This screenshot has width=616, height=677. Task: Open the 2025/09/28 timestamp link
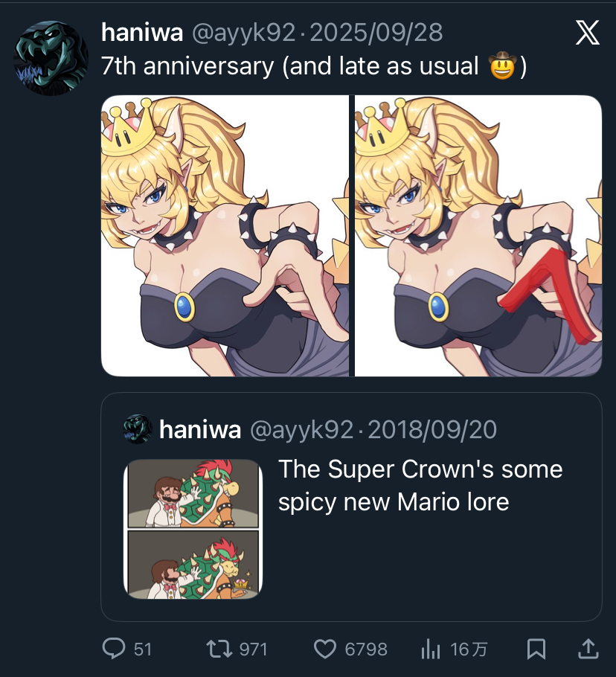pos(376,33)
